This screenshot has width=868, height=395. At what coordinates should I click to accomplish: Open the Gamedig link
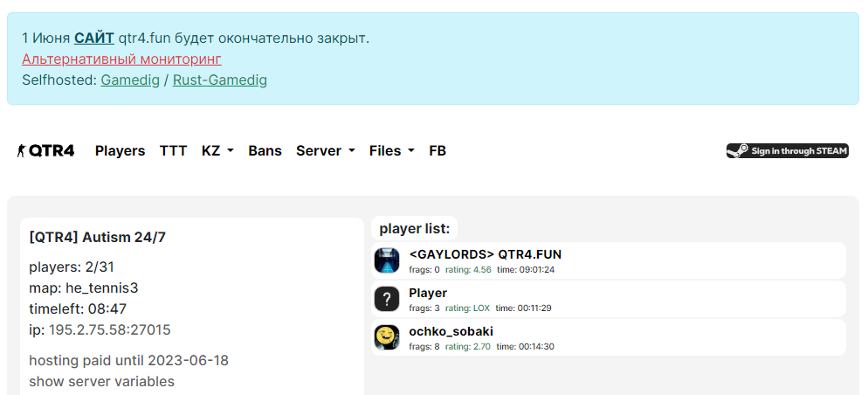[130, 80]
